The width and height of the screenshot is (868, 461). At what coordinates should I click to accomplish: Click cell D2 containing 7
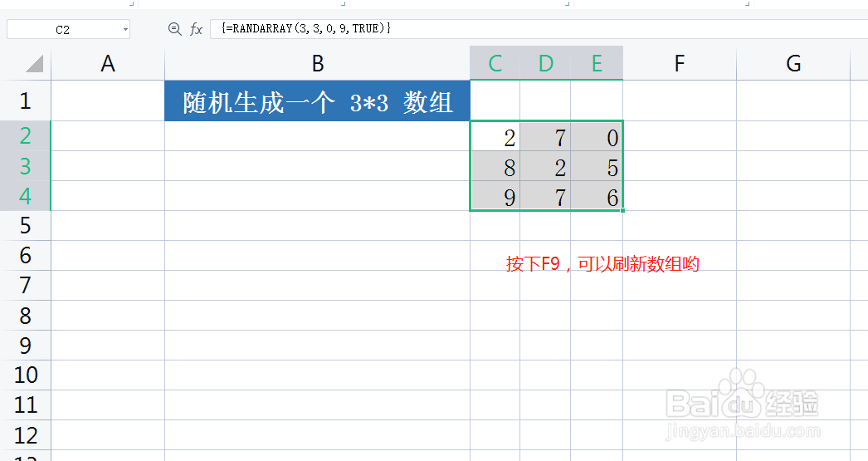tap(545, 136)
